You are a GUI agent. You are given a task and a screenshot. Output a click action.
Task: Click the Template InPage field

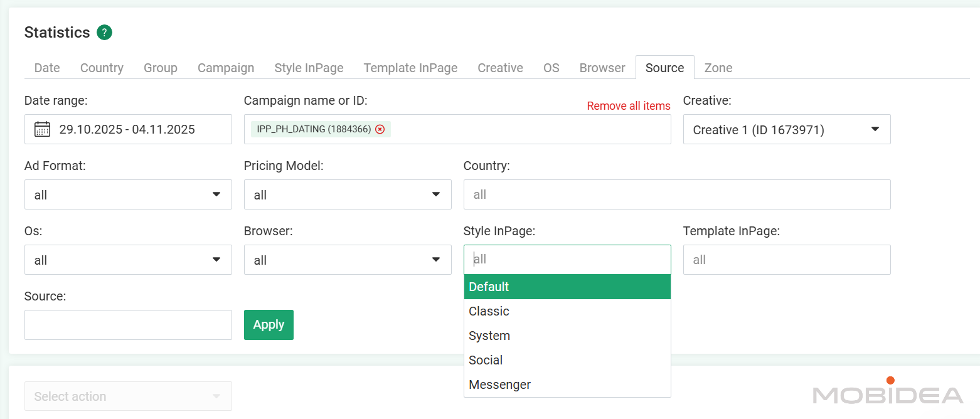787,260
